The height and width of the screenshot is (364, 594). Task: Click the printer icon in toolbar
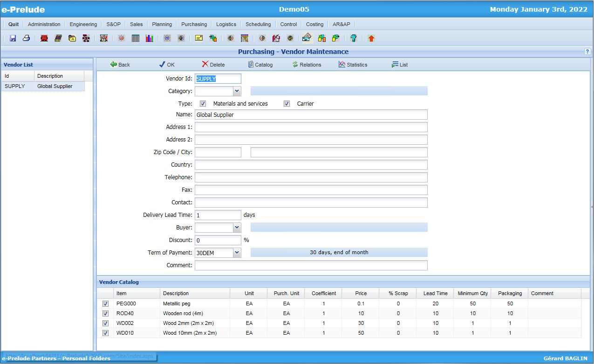point(27,39)
